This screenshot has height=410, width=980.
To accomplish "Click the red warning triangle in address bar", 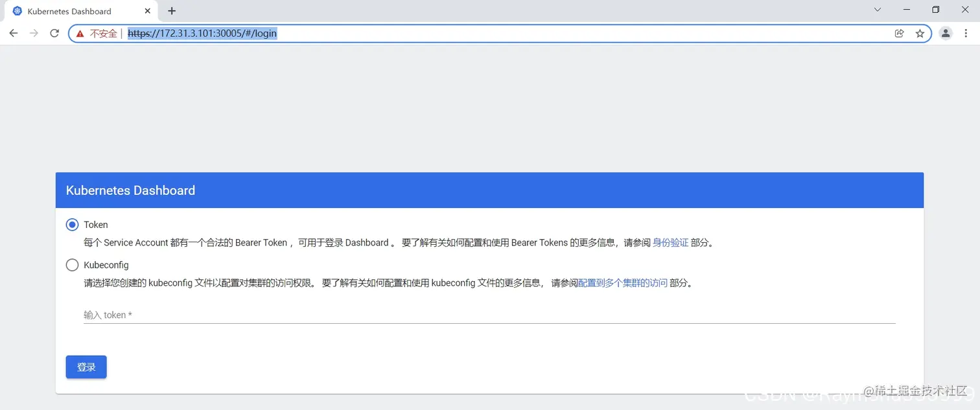I will click(x=80, y=33).
